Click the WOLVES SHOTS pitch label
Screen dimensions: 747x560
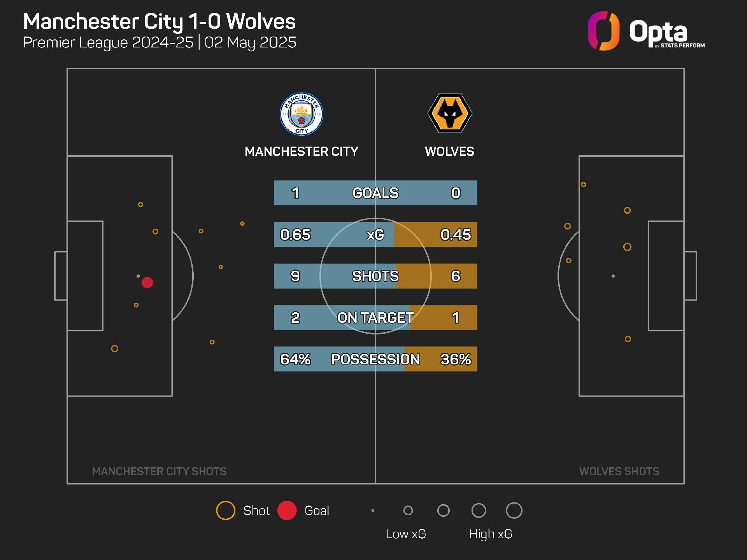point(619,471)
